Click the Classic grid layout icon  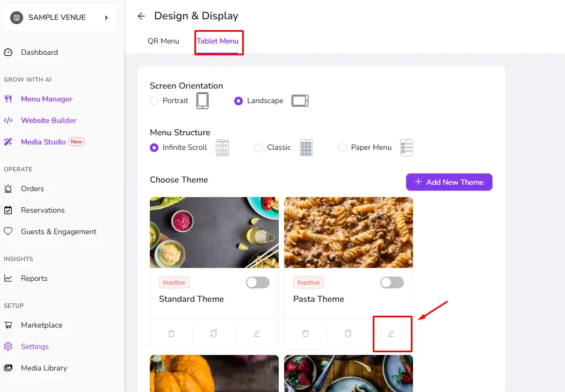click(306, 148)
